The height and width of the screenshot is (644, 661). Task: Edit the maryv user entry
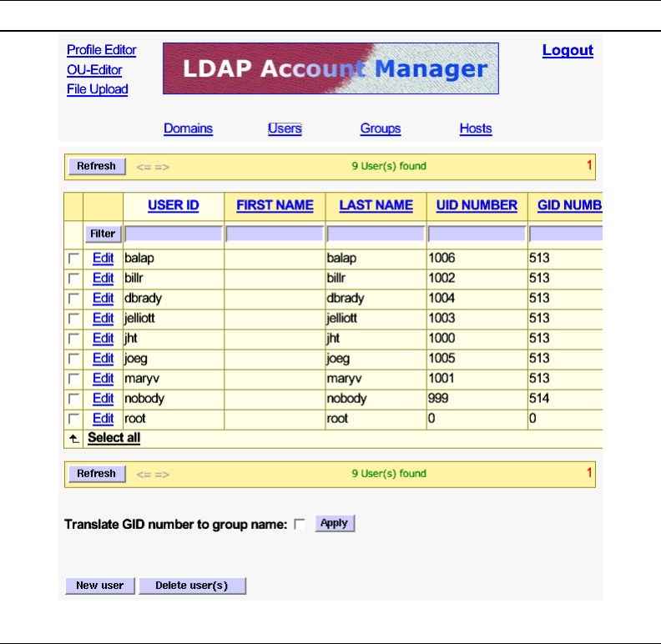click(x=103, y=378)
